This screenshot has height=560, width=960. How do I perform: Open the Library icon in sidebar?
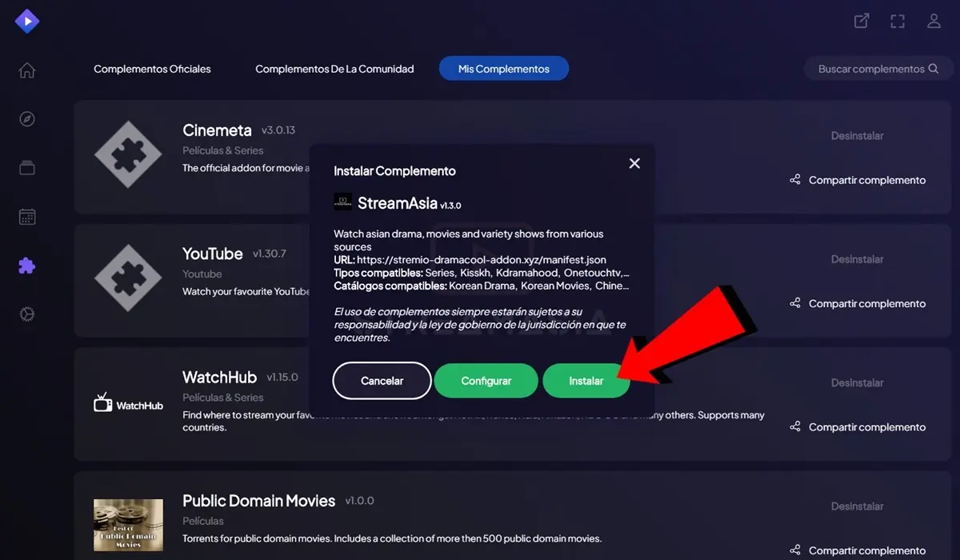pos(27,168)
